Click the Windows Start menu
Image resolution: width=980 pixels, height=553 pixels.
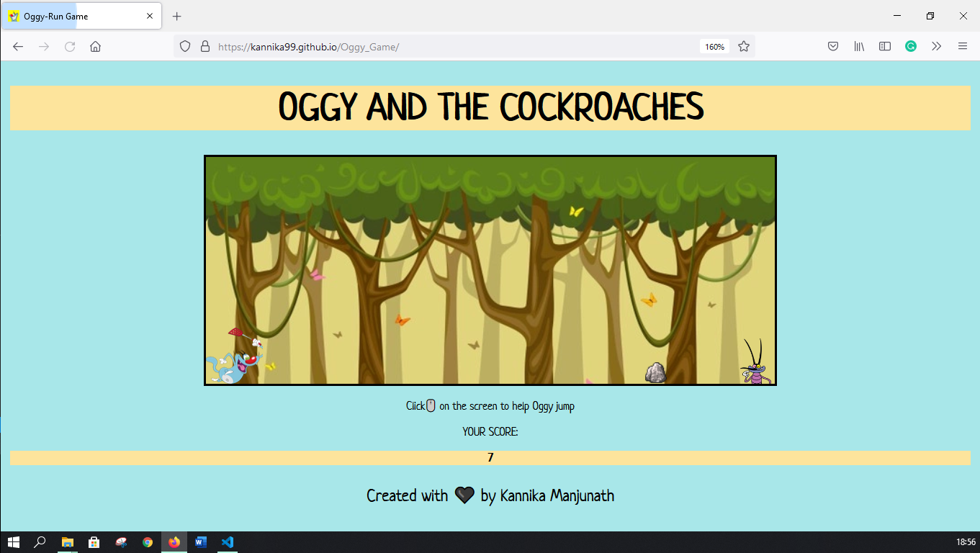[x=13, y=542]
